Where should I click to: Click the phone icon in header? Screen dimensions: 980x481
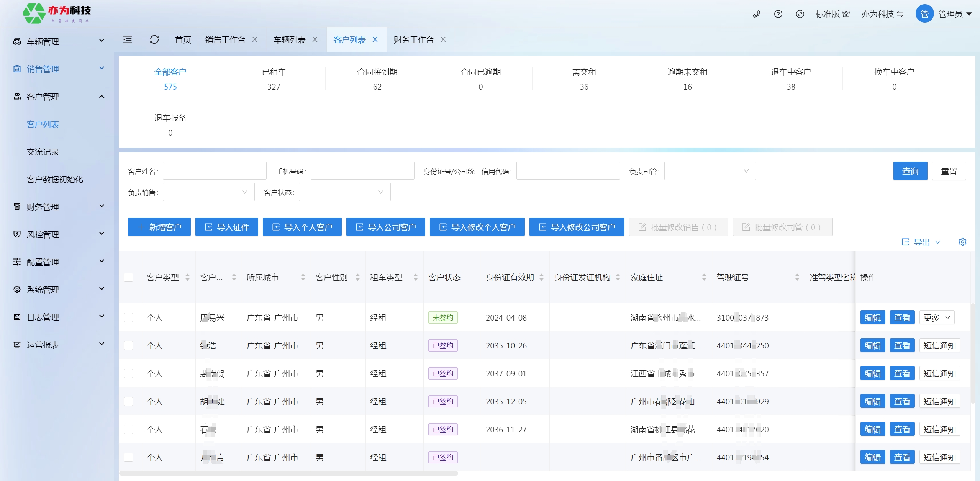756,14
